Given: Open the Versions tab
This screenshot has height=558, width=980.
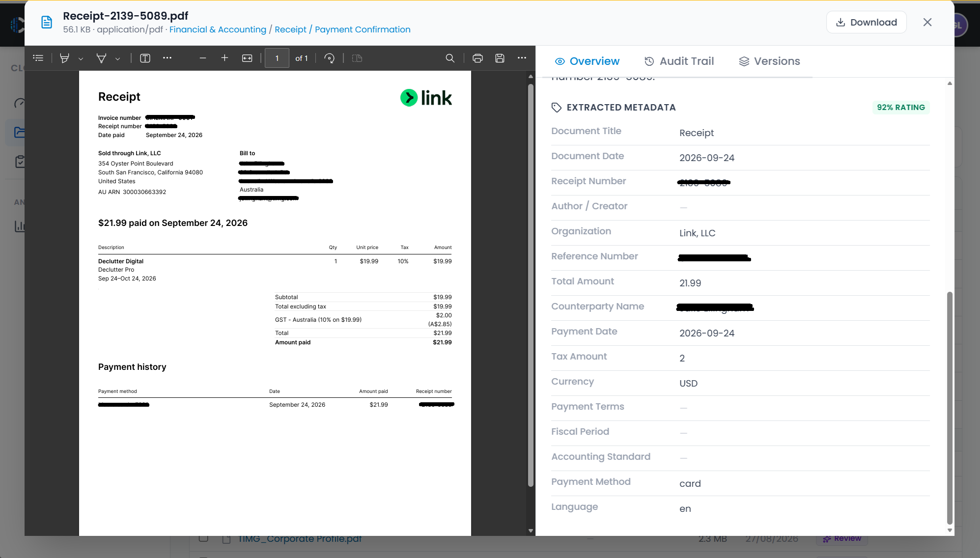Looking at the screenshot, I should click(770, 61).
